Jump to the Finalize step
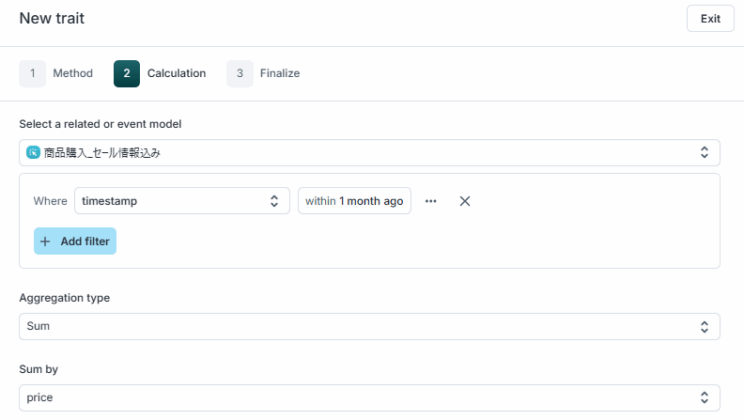The width and height of the screenshot is (744, 420). pos(280,74)
